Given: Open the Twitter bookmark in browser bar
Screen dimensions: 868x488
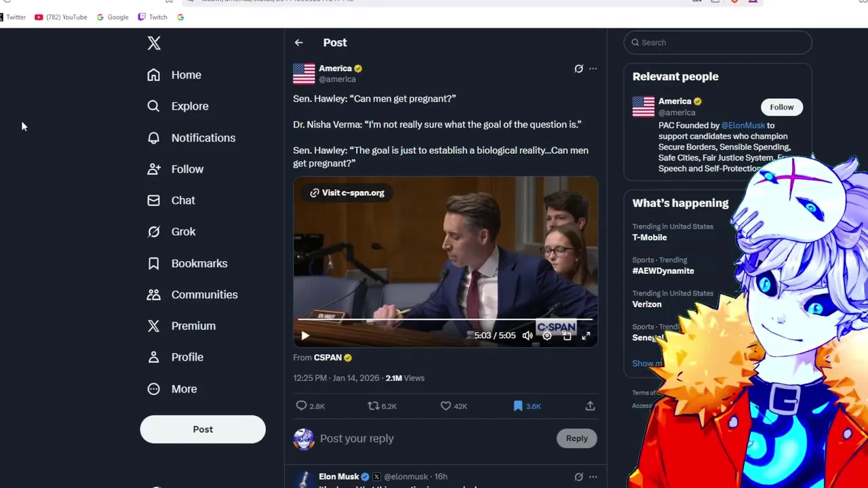Looking at the screenshot, I should [12, 17].
